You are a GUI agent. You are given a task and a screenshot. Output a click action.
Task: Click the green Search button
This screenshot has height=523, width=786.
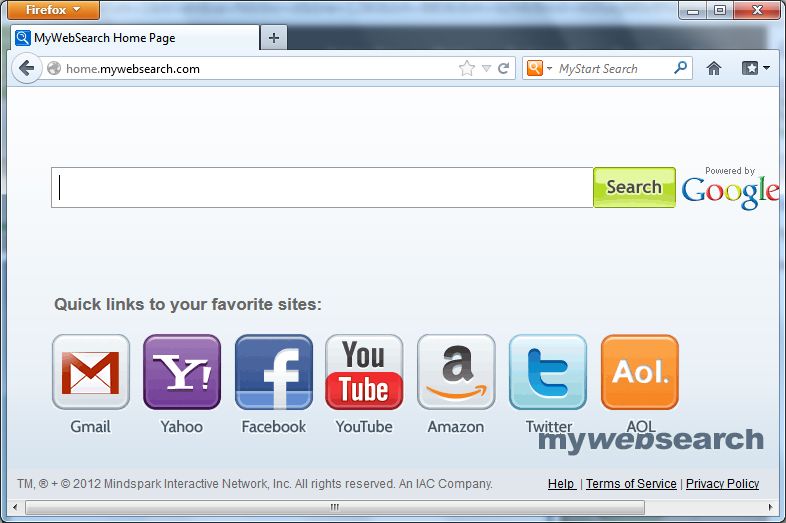tap(634, 187)
